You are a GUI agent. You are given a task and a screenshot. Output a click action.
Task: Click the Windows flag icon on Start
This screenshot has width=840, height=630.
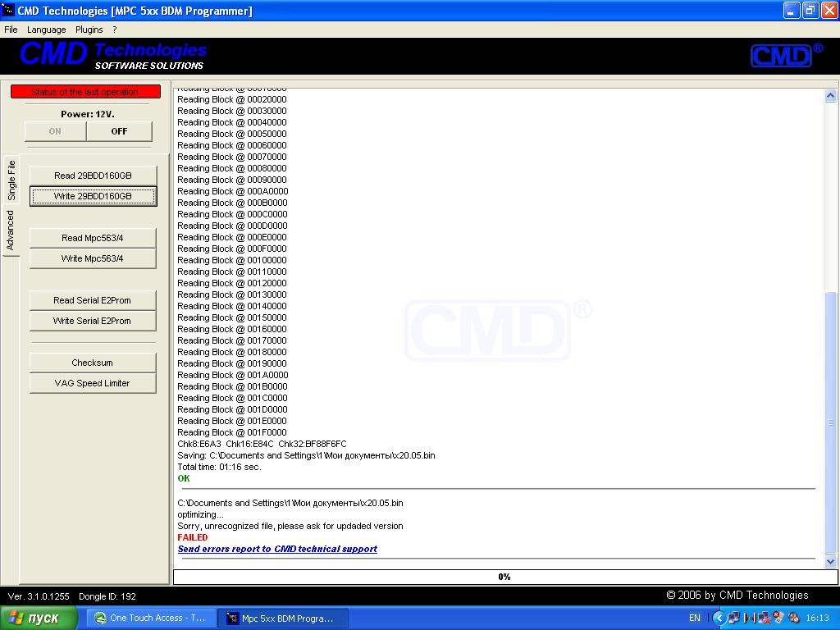tap(16, 618)
